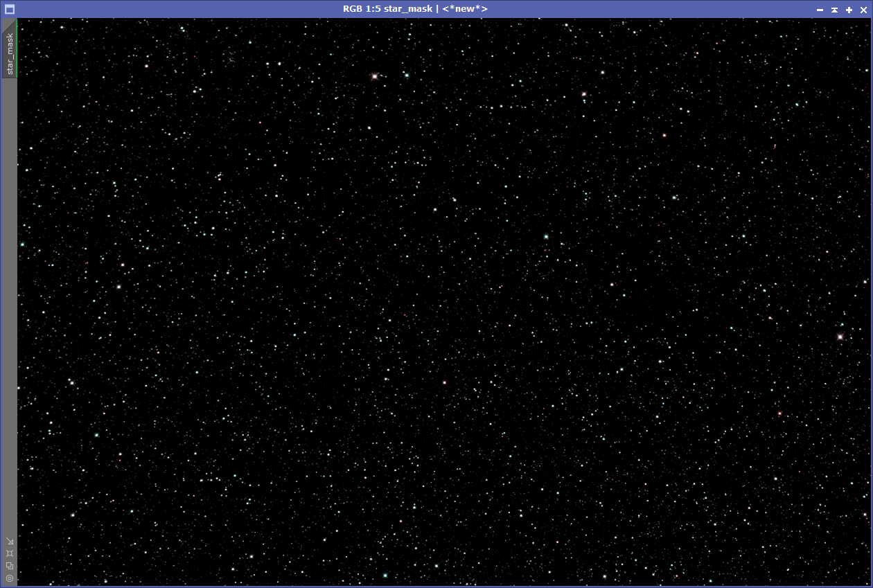873x588 pixels.
Task: Maximize the star_mask window with plus button
Action: 849,10
